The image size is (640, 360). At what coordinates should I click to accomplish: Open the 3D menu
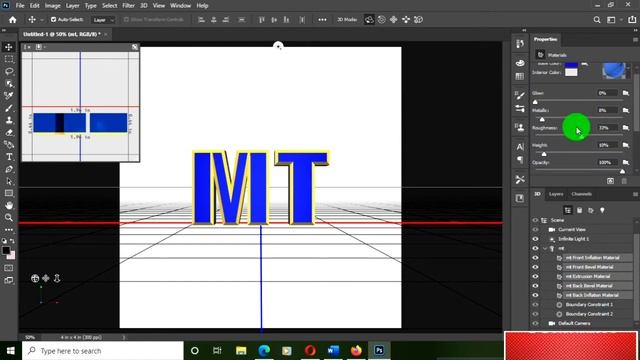tap(144, 6)
